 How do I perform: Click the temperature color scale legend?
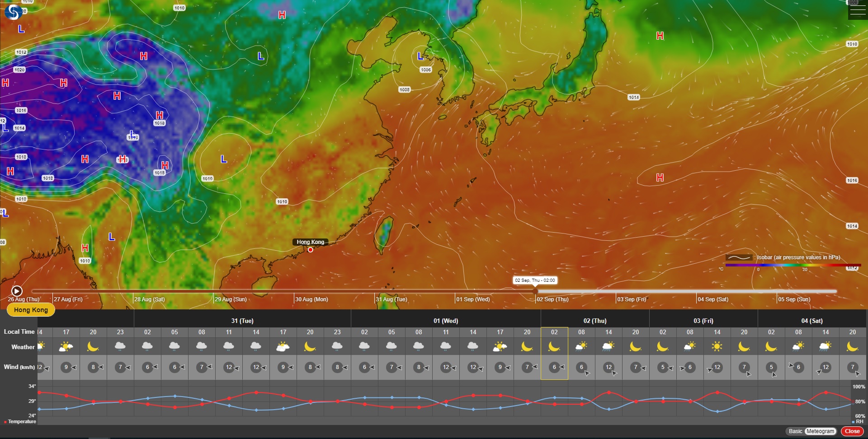[x=791, y=265]
